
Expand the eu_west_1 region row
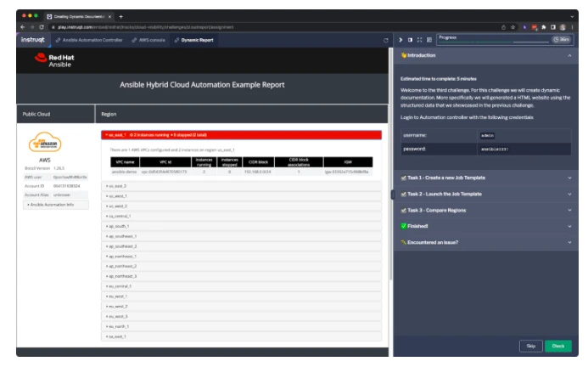pos(242,296)
